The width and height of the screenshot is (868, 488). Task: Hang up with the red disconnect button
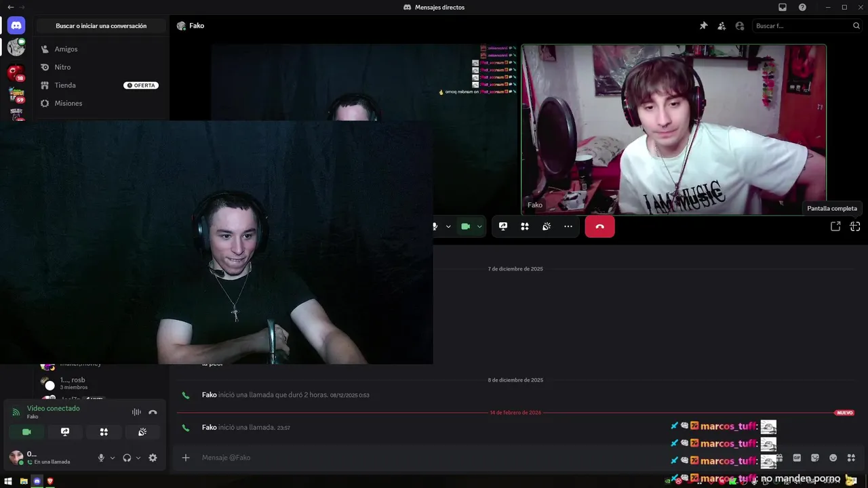(x=599, y=226)
